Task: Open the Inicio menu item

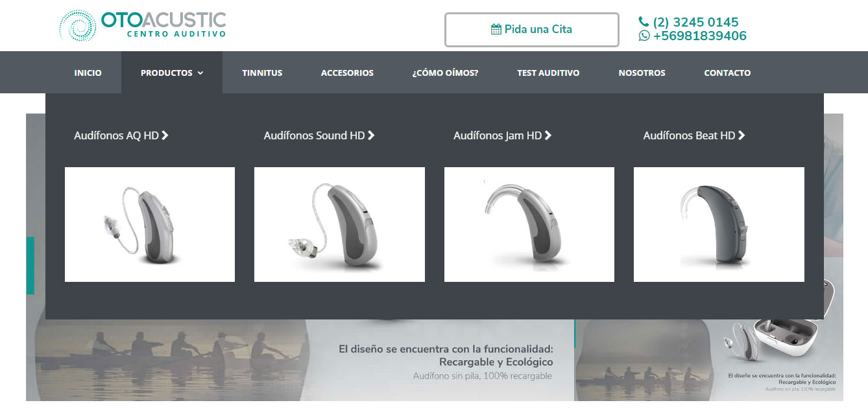Action: [88, 73]
